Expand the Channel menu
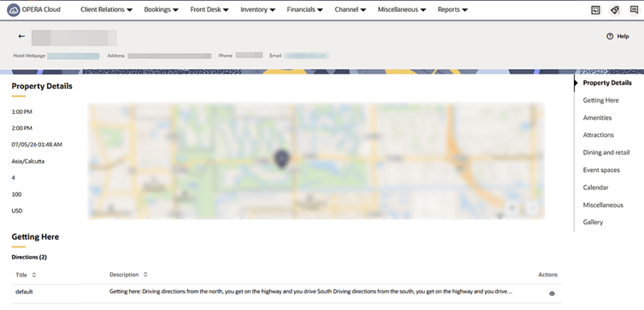This screenshot has height=310, width=644. (x=351, y=9)
